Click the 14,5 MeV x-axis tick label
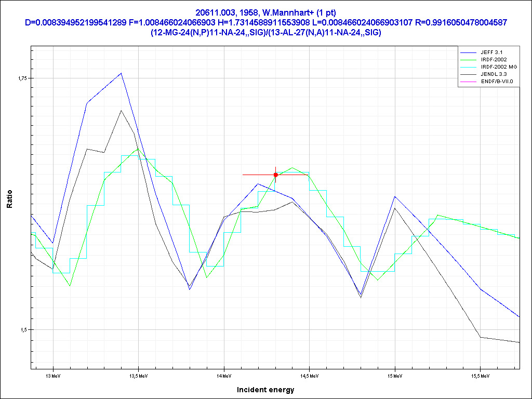 309,375
